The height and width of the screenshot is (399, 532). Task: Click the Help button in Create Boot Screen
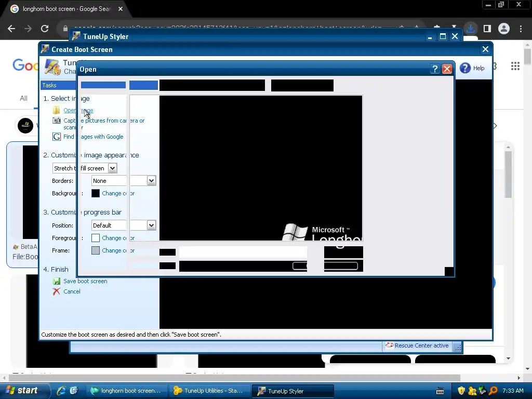click(472, 68)
